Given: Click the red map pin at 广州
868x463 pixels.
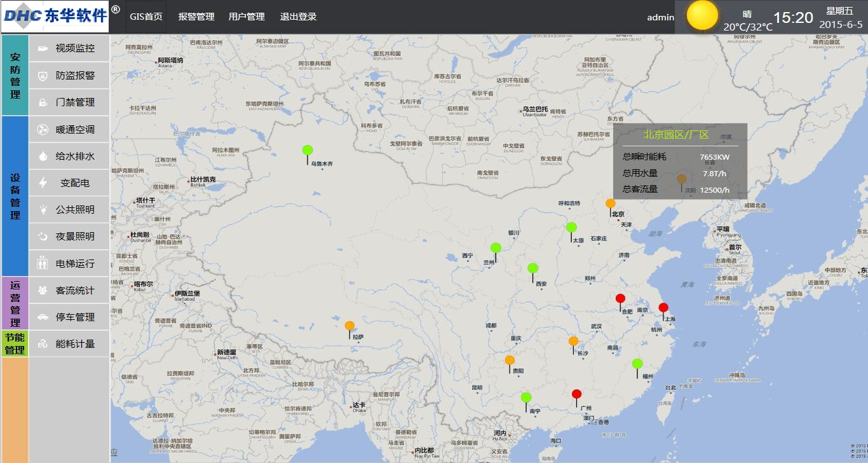Looking at the screenshot, I should pos(576,394).
